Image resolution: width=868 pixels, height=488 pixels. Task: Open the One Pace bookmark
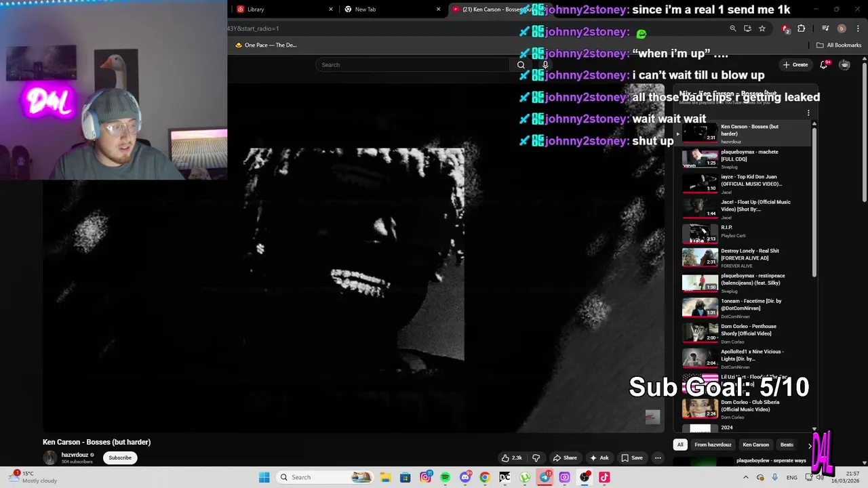pos(266,45)
